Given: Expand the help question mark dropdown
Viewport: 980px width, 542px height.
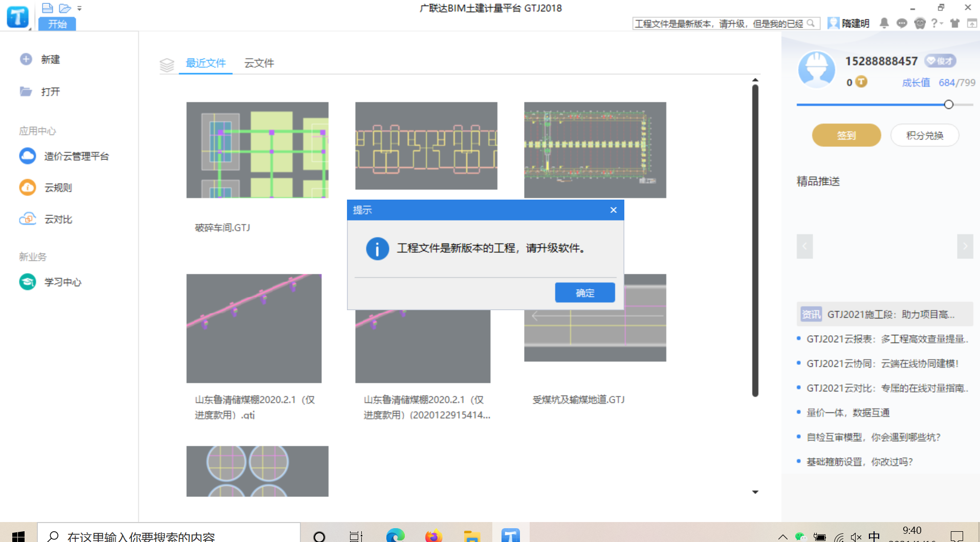Looking at the screenshot, I should click(937, 23).
